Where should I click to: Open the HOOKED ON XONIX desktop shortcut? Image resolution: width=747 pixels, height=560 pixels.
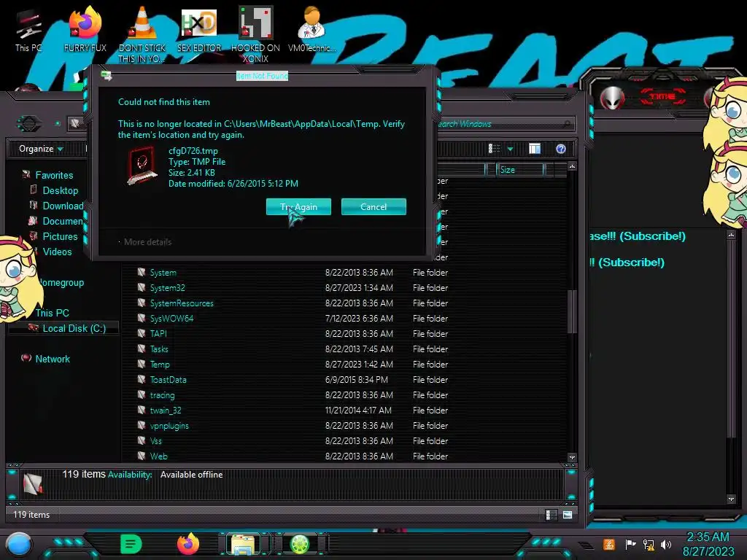(x=255, y=34)
